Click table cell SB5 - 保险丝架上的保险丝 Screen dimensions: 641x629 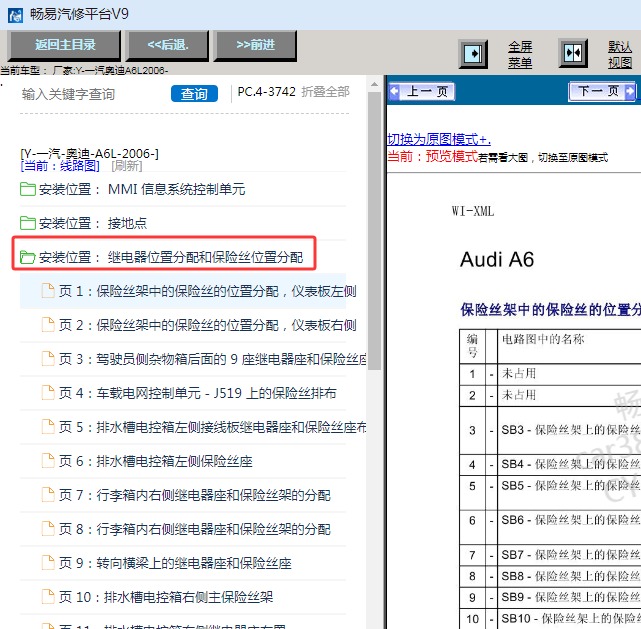570,492
